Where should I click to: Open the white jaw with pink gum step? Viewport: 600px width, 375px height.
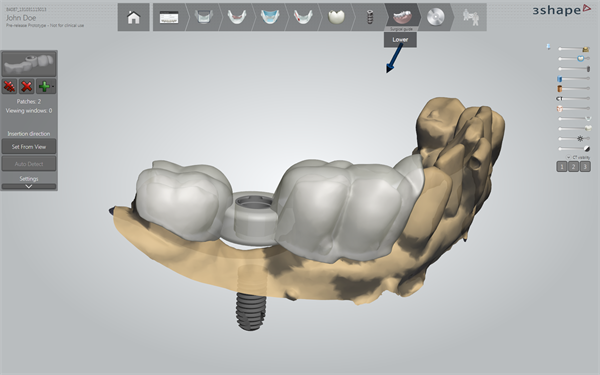[237, 17]
